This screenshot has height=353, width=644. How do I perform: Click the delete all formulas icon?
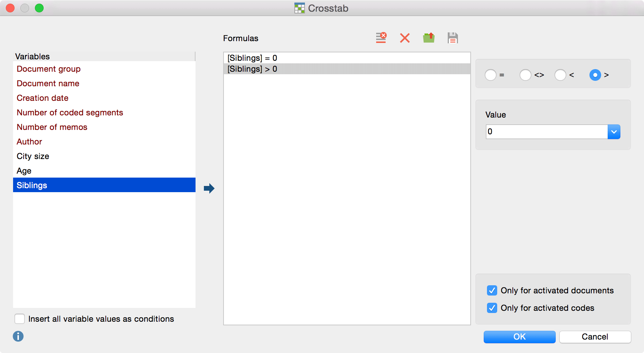coord(381,38)
